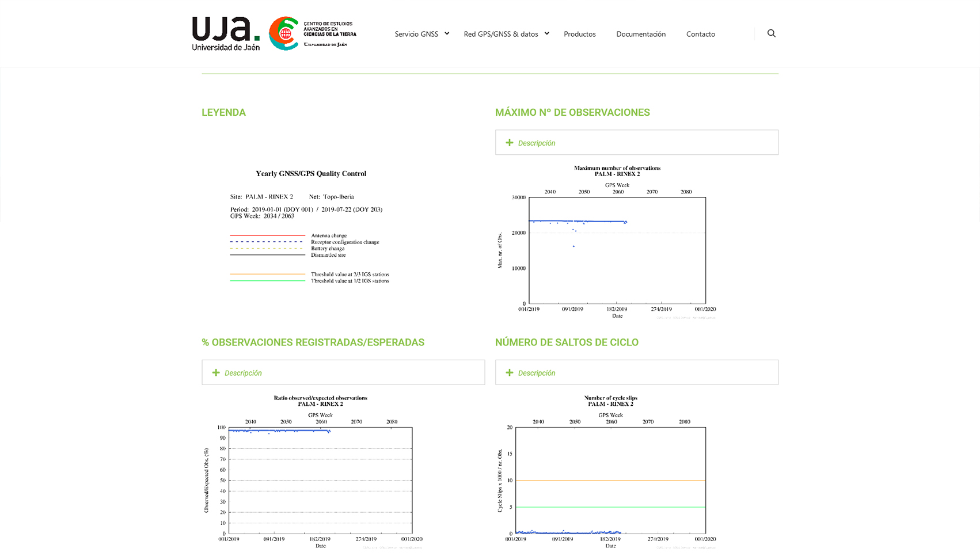Open Red GPS/GNSS & datos menu
This screenshot has width=980, height=556.
(x=500, y=34)
